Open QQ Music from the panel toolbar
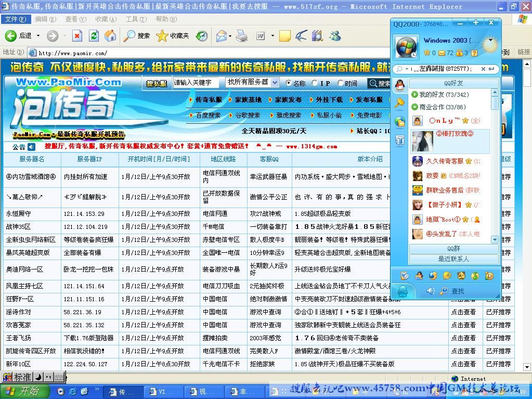 [474, 275]
